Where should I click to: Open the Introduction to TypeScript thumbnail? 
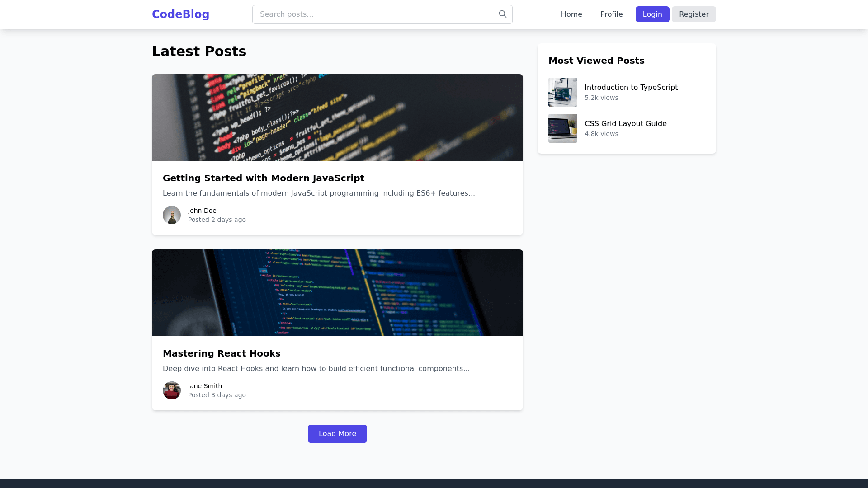tap(562, 92)
